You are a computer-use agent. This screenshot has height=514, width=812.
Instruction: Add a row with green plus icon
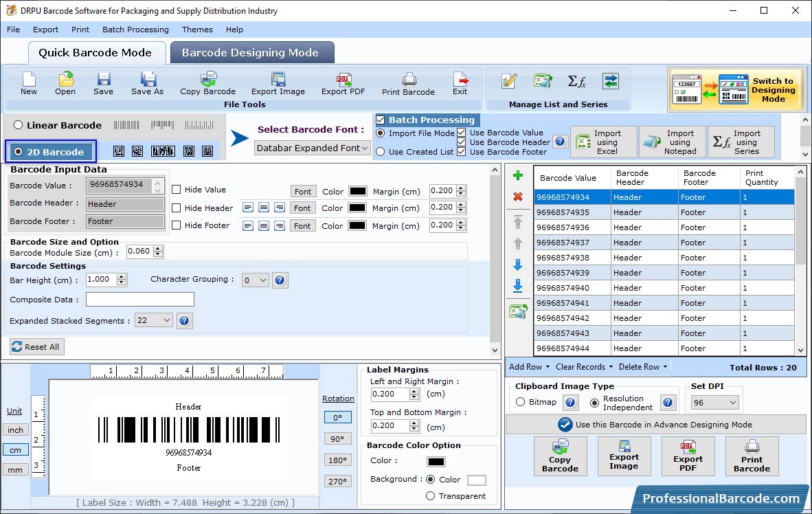[x=517, y=176]
